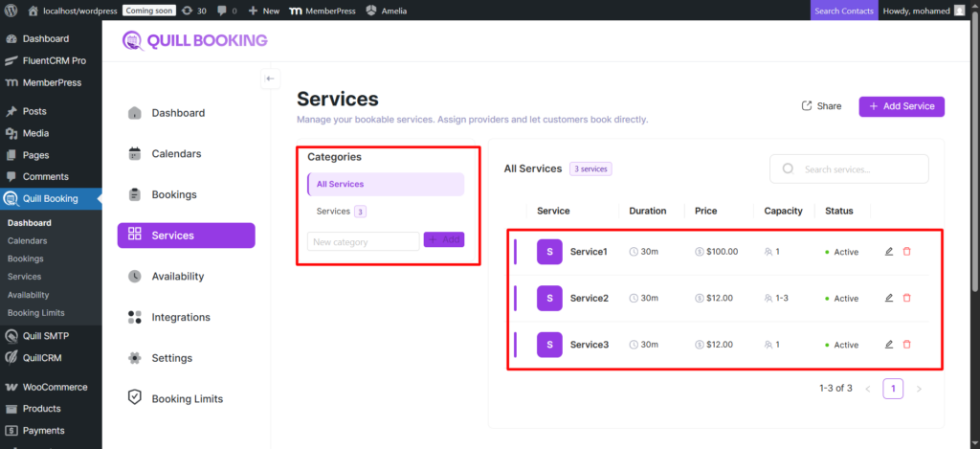
Task: Click the Share button
Action: pyautogui.click(x=821, y=106)
